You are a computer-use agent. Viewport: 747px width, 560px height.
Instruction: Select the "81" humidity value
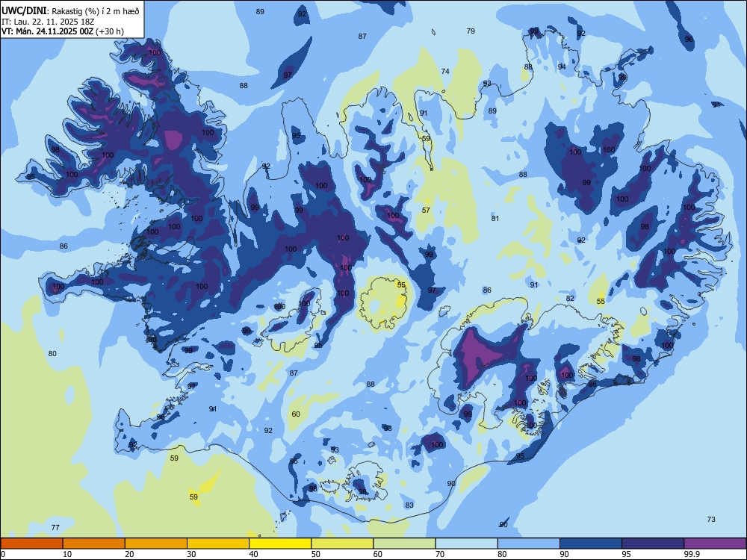click(495, 219)
